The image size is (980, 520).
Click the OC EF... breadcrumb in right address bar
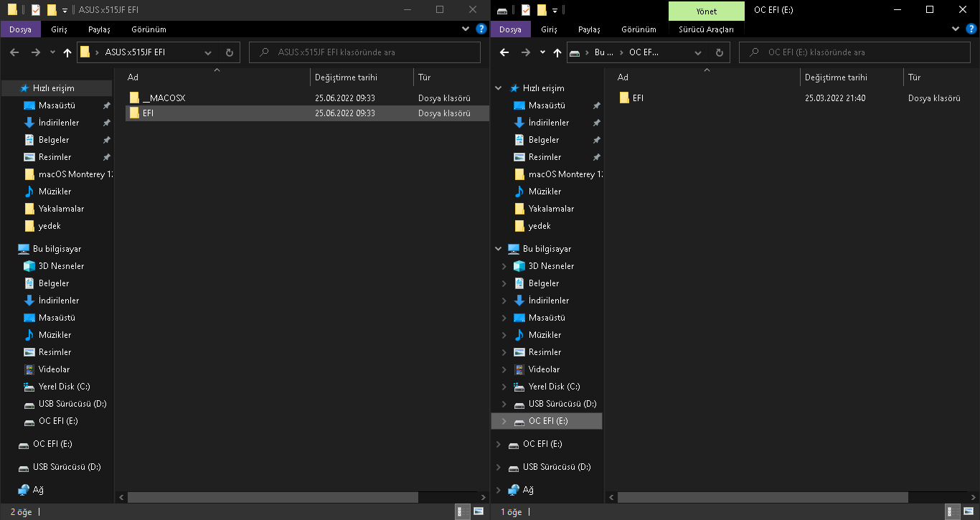pos(644,52)
